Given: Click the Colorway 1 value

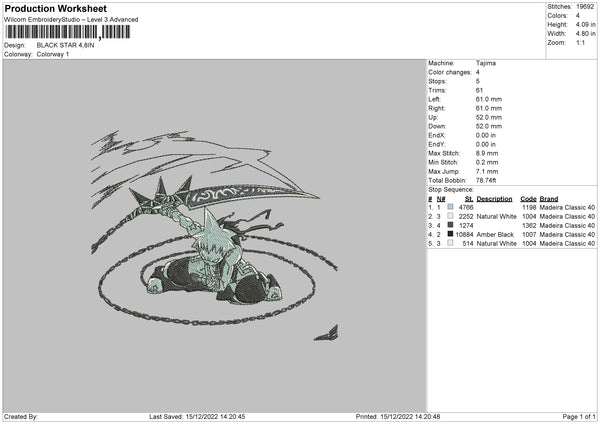Looking at the screenshot, I should [53, 54].
